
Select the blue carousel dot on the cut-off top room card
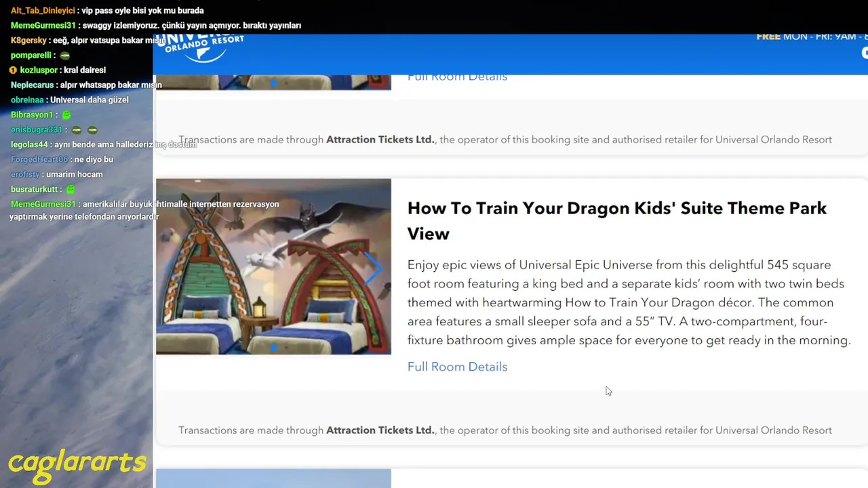[x=274, y=83]
